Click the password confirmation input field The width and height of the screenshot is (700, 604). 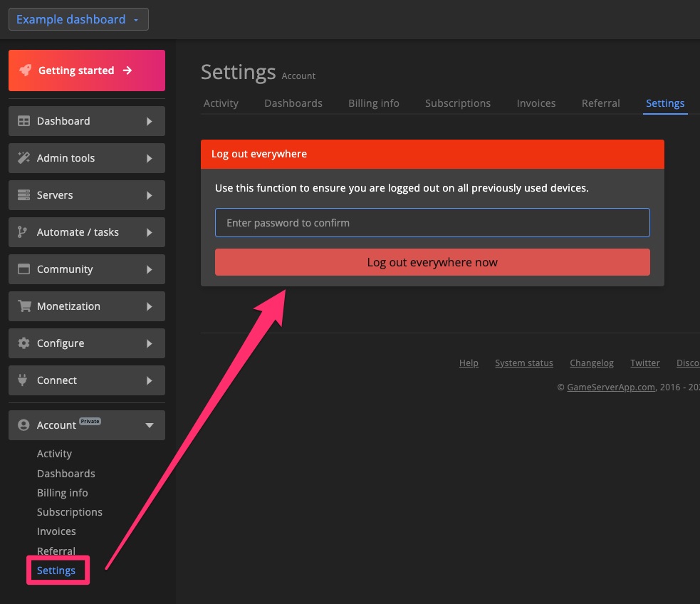click(432, 222)
